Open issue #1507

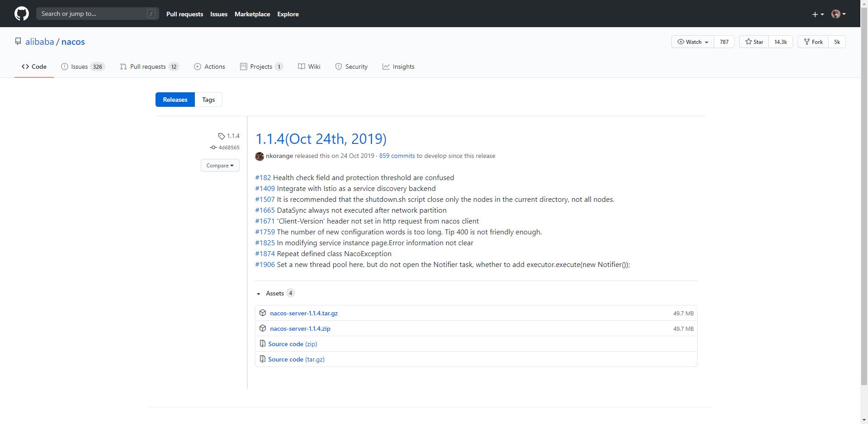click(265, 199)
